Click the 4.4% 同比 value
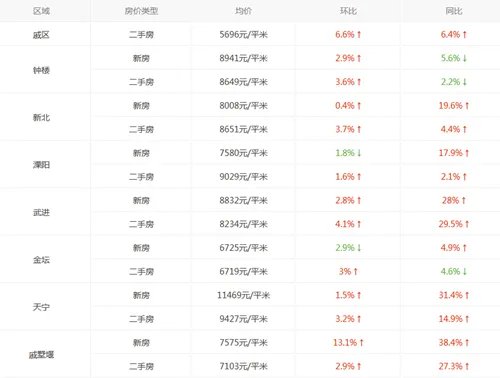The width and height of the screenshot is (500, 378). 454,129
